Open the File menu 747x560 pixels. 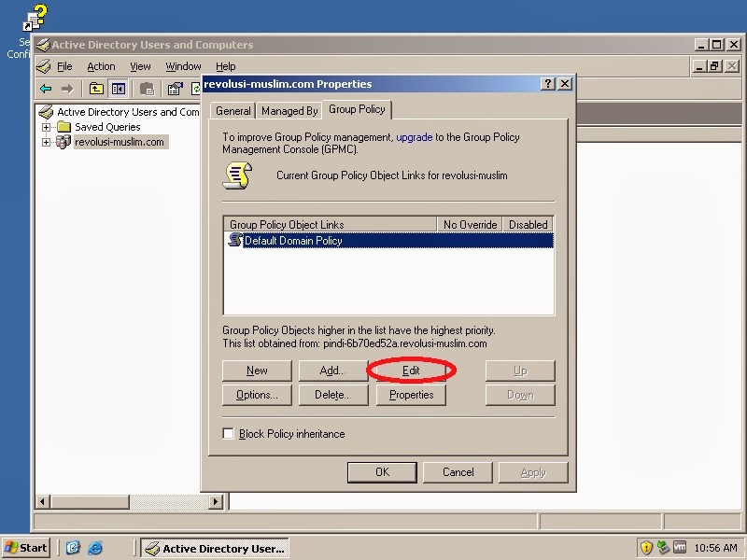click(64, 66)
